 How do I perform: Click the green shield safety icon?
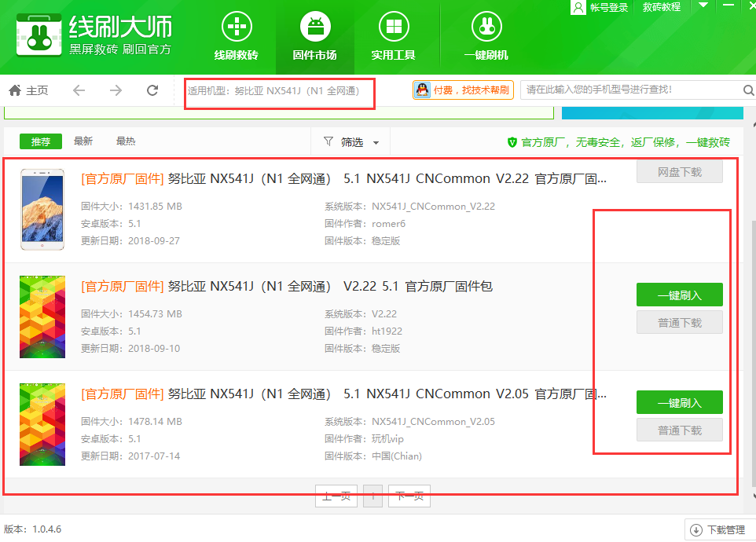512,142
